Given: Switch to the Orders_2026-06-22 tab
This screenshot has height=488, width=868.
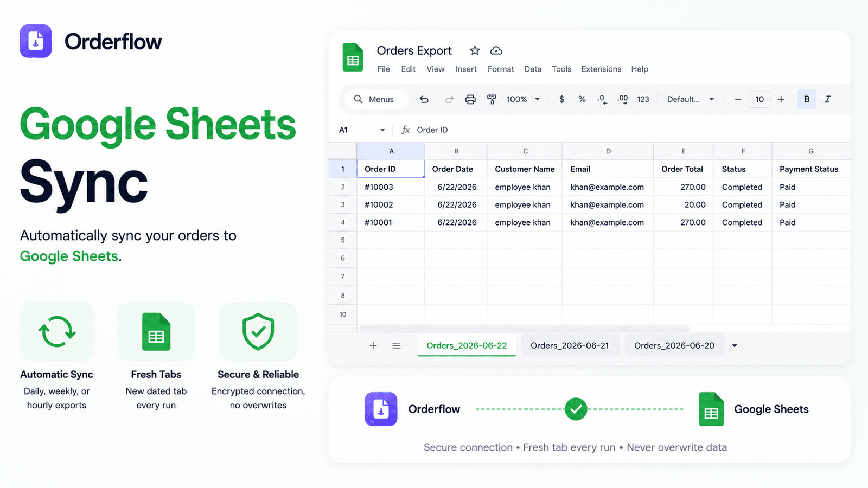Looking at the screenshot, I should (x=467, y=345).
